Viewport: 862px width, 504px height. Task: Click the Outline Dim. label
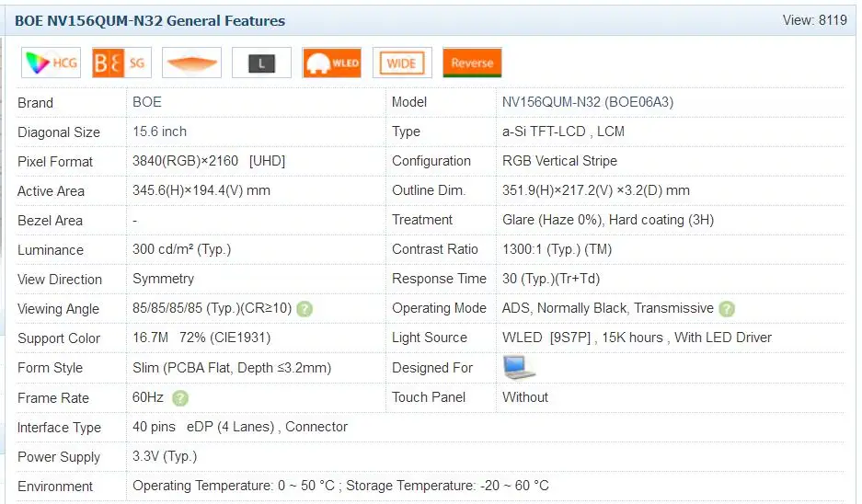pos(429,190)
